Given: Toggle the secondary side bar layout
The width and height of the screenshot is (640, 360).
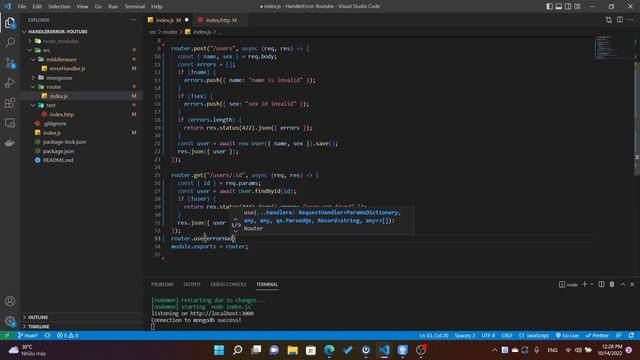Looking at the screenshot, I should pos(568,6).
